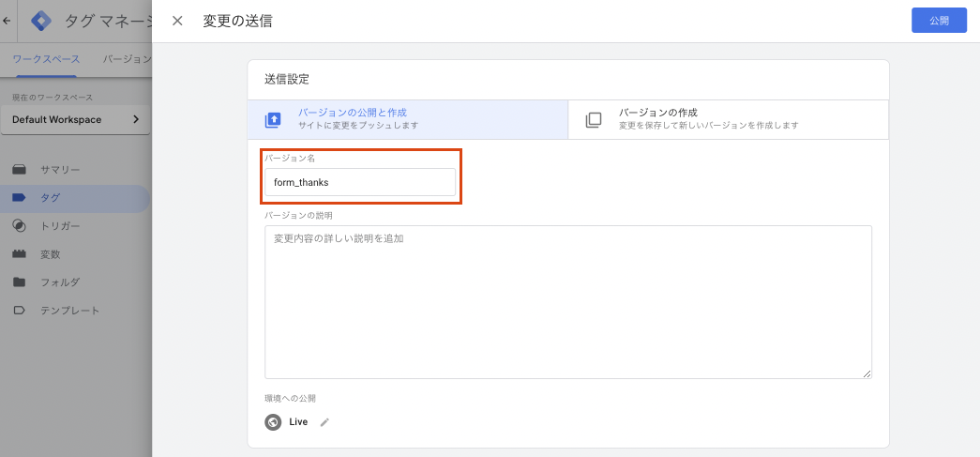Close the 変更の送信 panel with X icon

(x=177, y=21)
